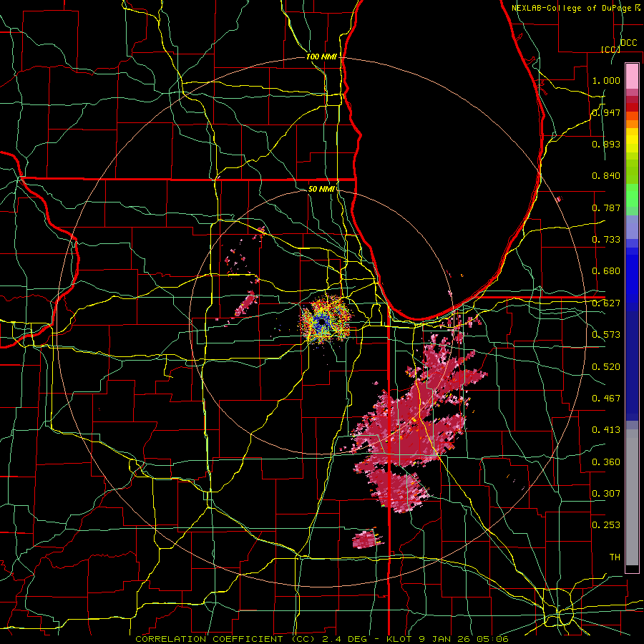This screenshot has height=644, width=644.
Task: Pick the light pink top color bar segment
Action: (x=632, y=76)
